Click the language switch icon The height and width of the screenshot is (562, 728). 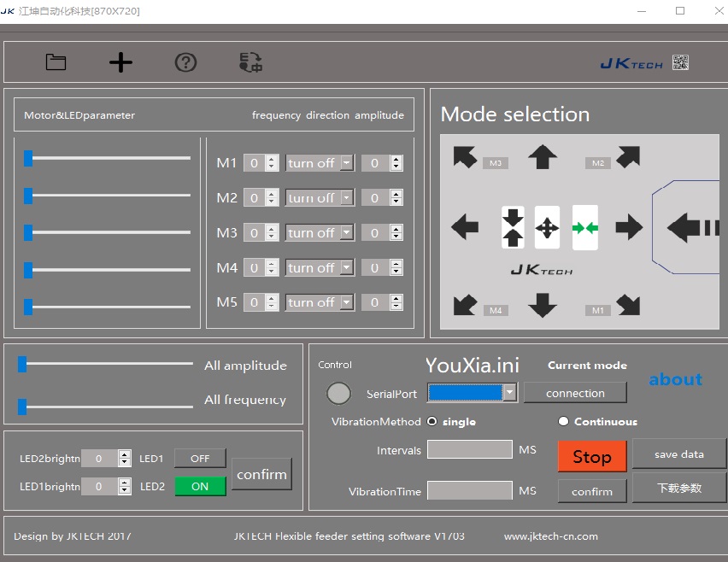[250, 62]
